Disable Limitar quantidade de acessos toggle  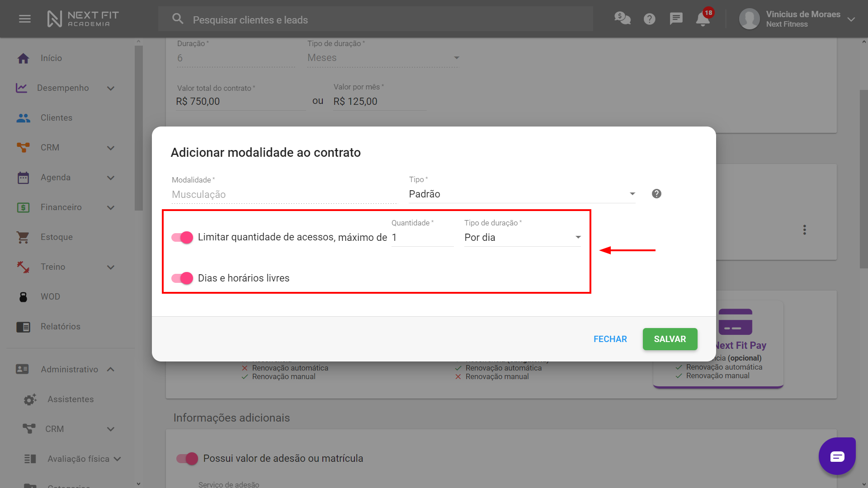182,237
